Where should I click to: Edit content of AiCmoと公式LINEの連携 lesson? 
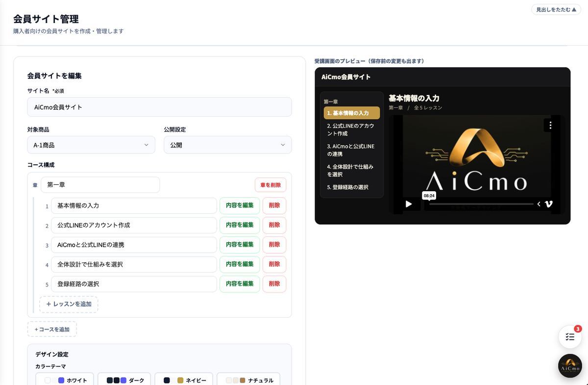tap(240, 245)
